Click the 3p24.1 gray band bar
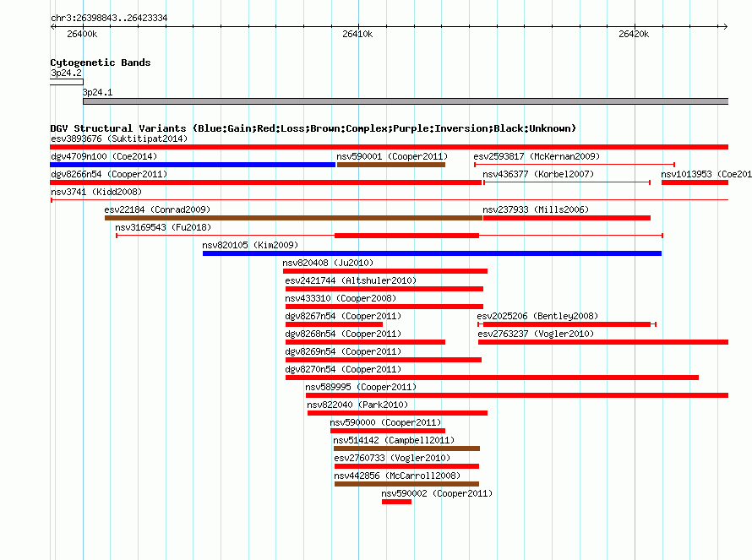The image size is (752, 560). (x=406, y=101)
